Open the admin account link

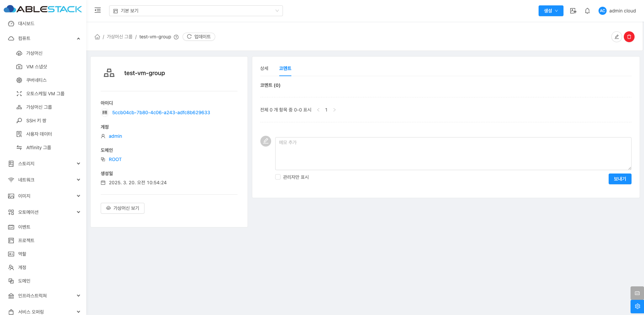point(115,136)
